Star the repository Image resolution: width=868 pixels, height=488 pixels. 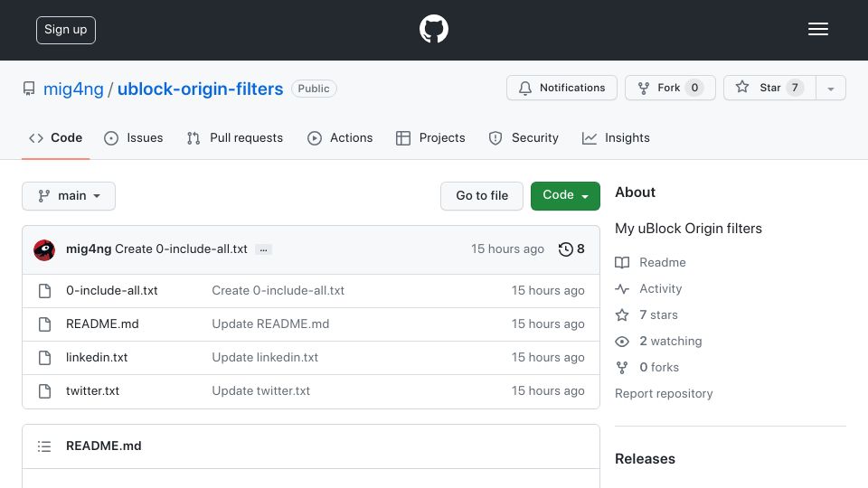click(769, 88)
